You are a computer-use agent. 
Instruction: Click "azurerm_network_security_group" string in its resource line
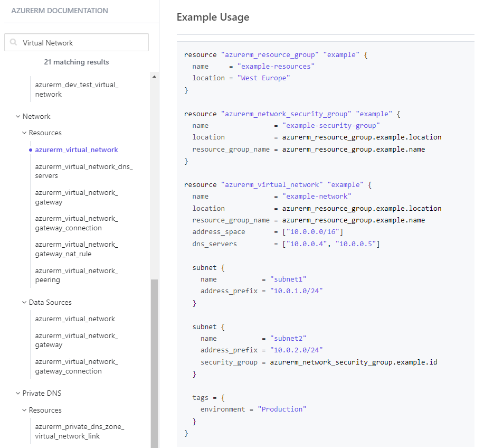(x=286, y=114)
